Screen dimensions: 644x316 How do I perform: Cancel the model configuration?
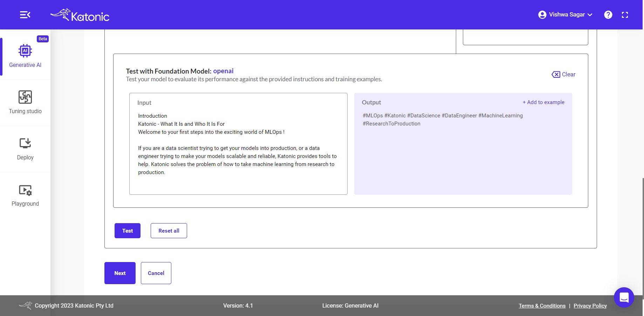click(156, 273)
